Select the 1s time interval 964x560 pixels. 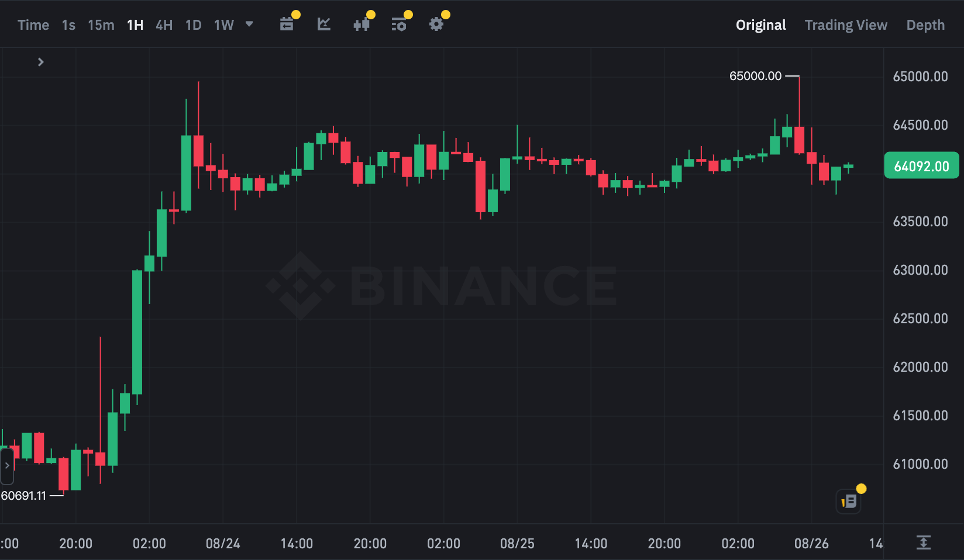(x=68, y=25)
